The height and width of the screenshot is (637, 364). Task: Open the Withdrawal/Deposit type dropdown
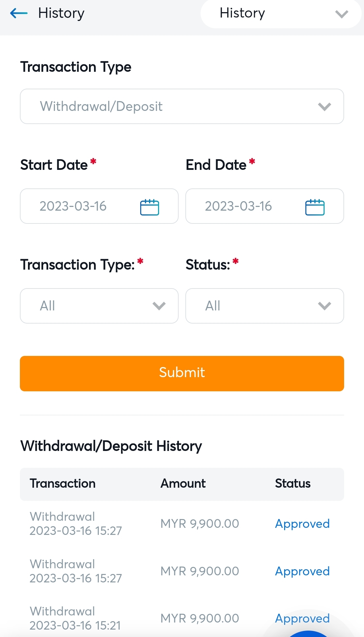(x=182, y=107)
